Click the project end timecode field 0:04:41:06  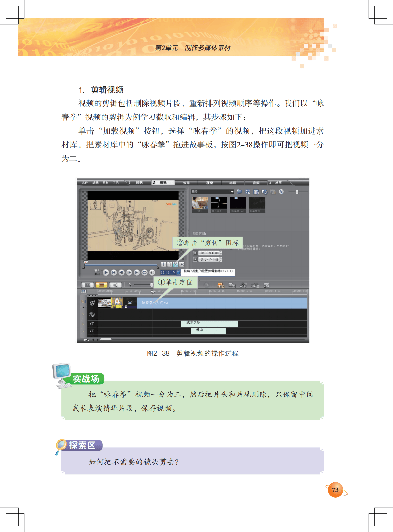(x=209, y=259)
